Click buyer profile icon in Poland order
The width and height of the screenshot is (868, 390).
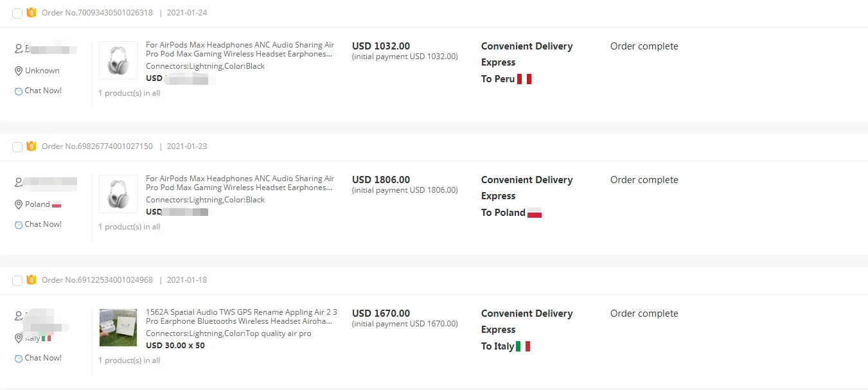(x=19, y=183)
